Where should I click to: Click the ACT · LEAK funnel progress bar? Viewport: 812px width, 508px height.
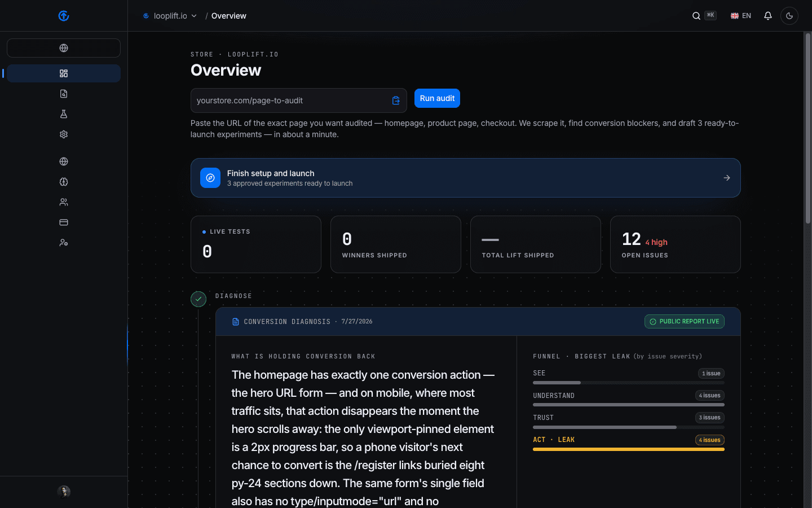coord(629,449)
